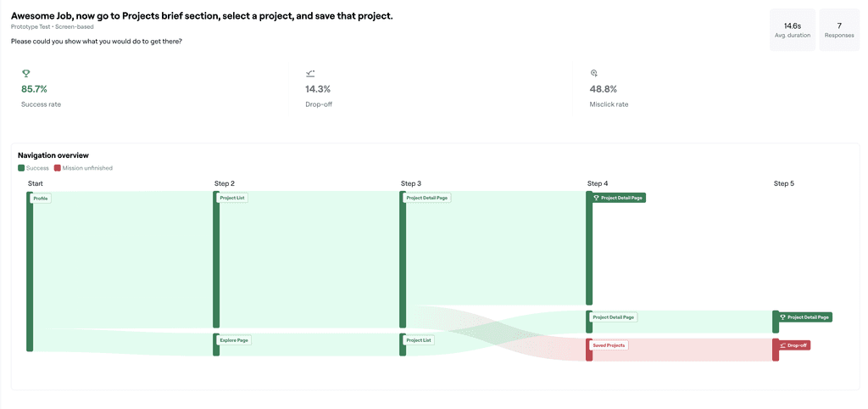Select the Project List node in Step 3
The image size is (868, 409).
(419, 339)
